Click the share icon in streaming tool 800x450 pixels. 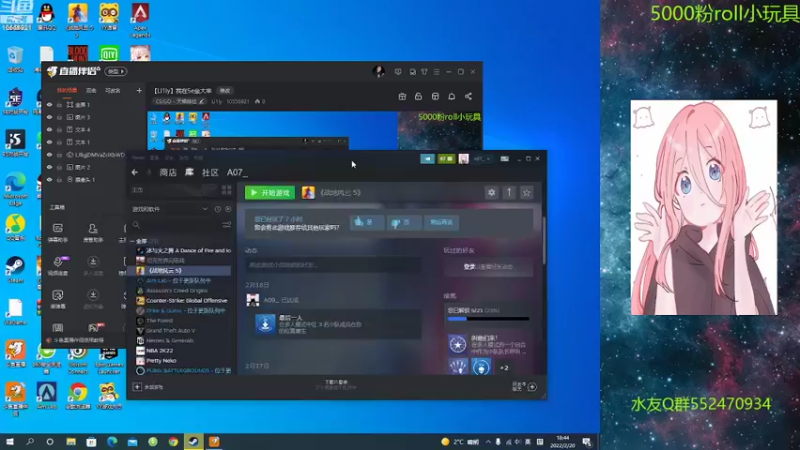click(468, 96)
